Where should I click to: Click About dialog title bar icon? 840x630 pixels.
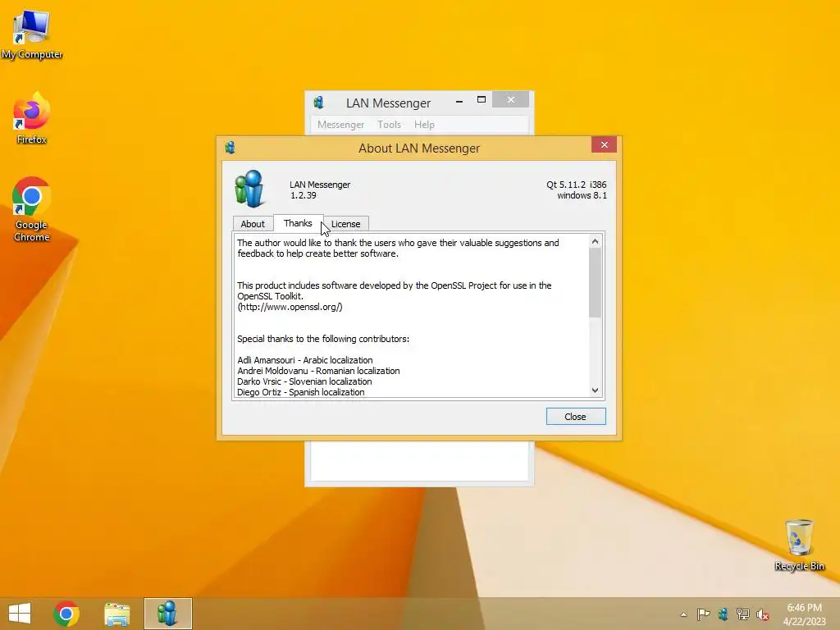pos(231,148)
